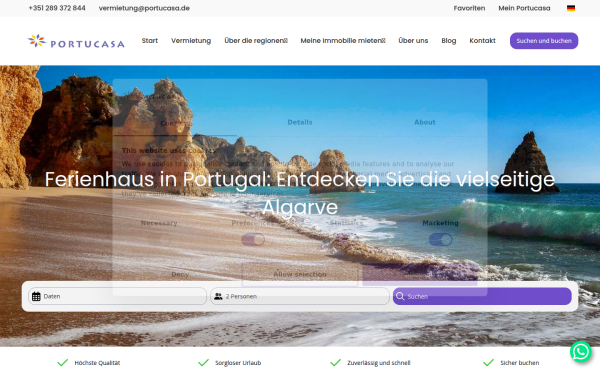Toggle the Marketing cookie switch

440,240
